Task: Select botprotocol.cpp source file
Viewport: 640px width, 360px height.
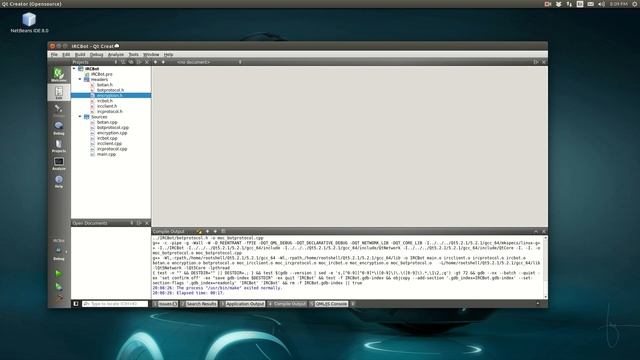Action: 113,127
